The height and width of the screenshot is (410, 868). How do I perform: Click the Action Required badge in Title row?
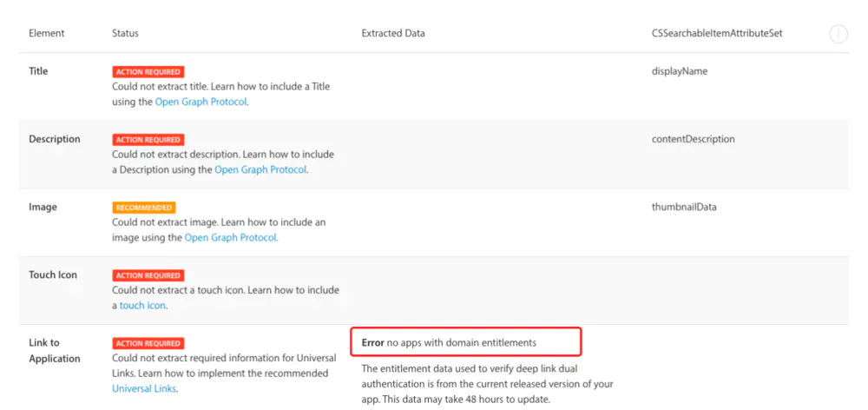148,72
